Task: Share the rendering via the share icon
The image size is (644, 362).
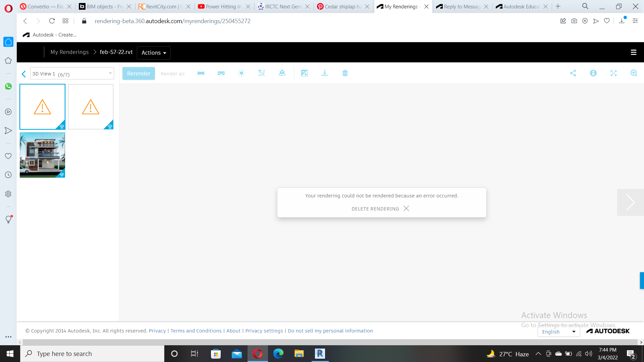Action: [573, 73]
